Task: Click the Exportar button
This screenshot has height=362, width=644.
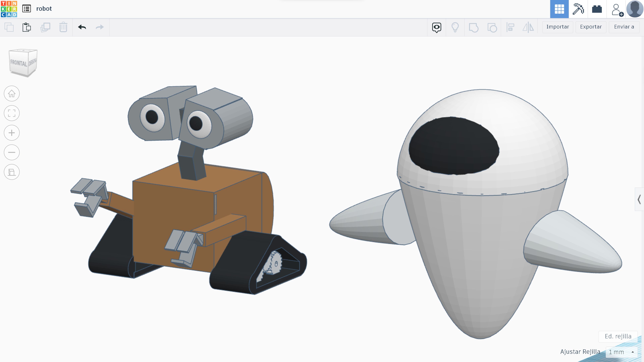Action: pos(591,27)
